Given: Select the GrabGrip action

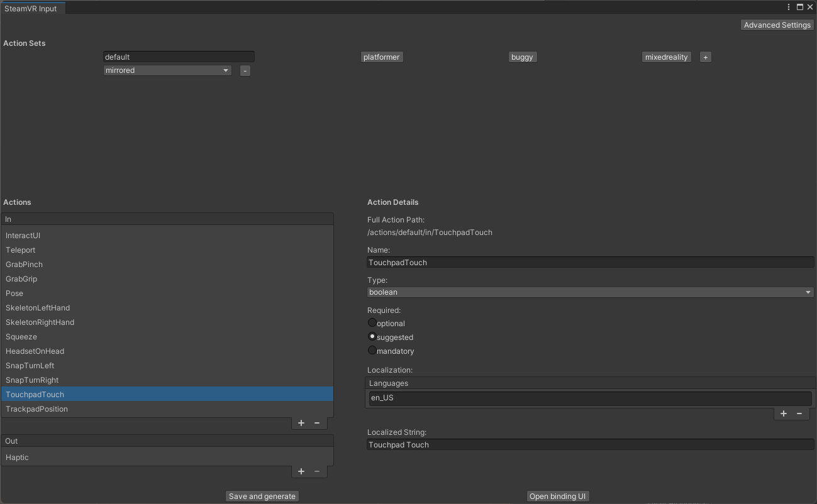Looking at the screenshot, I should [167, 279].
